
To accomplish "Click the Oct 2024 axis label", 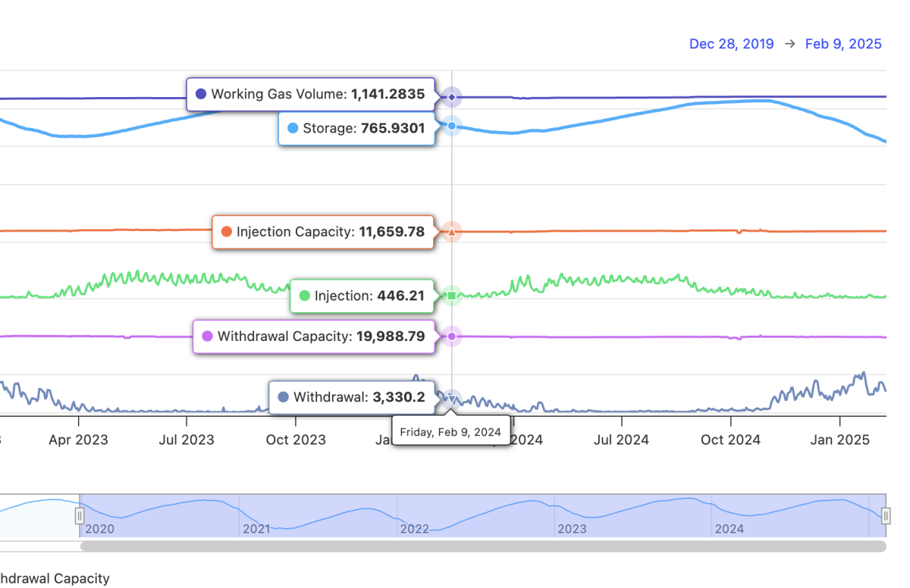I will click(x=730, y=439).
